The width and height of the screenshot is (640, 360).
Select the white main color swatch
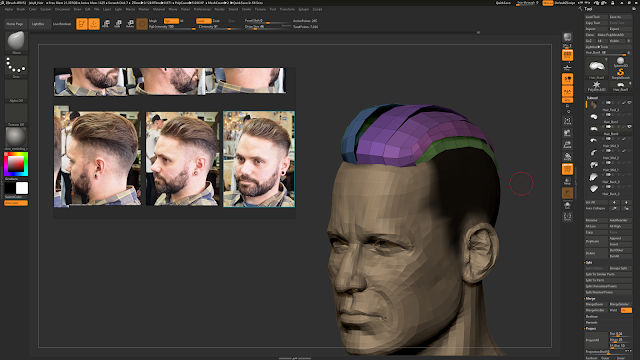click(22, 188)
